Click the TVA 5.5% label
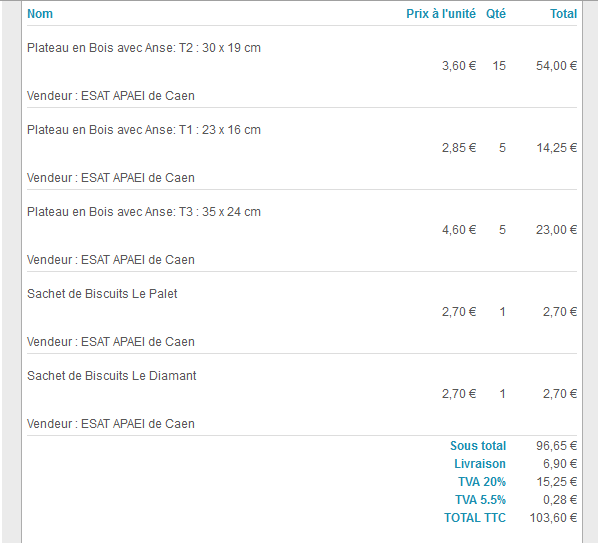The width and height of the screenshot is (598, 543). pos(481,500)
